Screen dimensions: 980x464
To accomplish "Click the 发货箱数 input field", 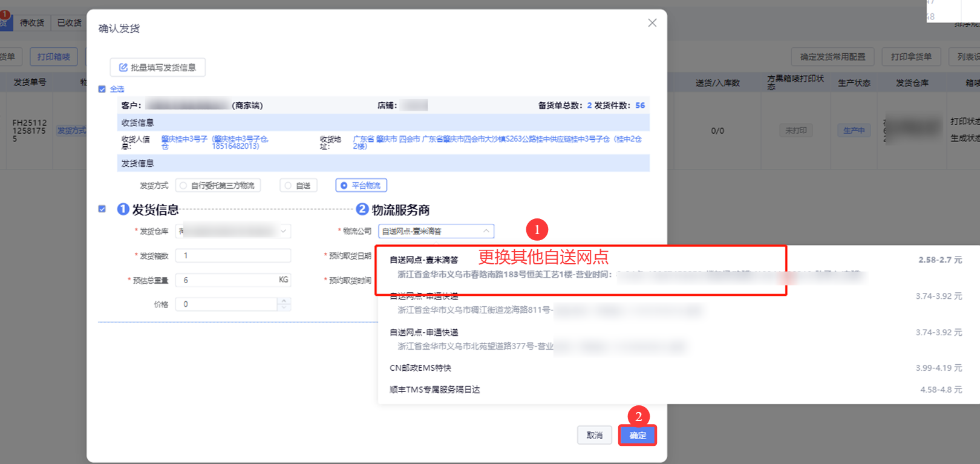I will coord(233,255).
